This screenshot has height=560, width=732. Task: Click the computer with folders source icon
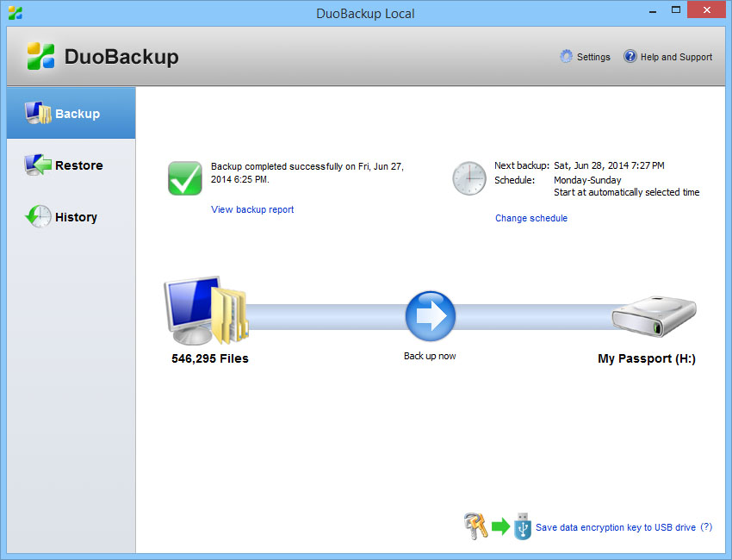pyautogui.click(x=207, y=311)
